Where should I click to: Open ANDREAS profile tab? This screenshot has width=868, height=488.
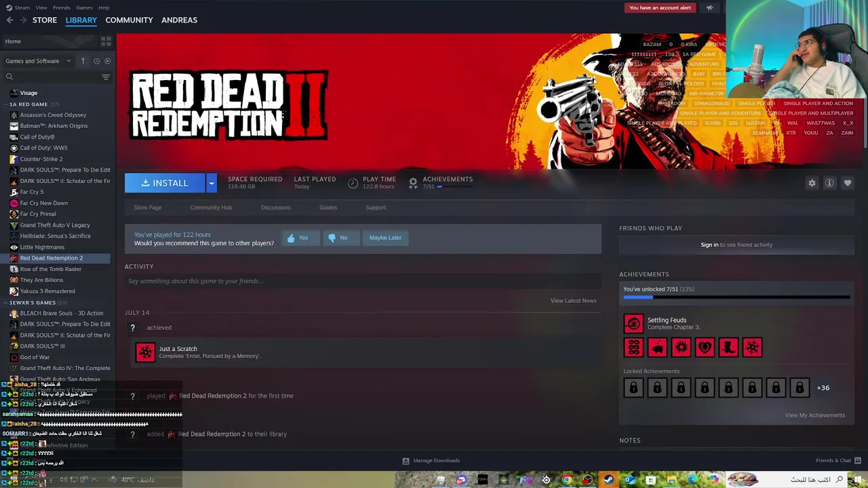click(179, 20)
